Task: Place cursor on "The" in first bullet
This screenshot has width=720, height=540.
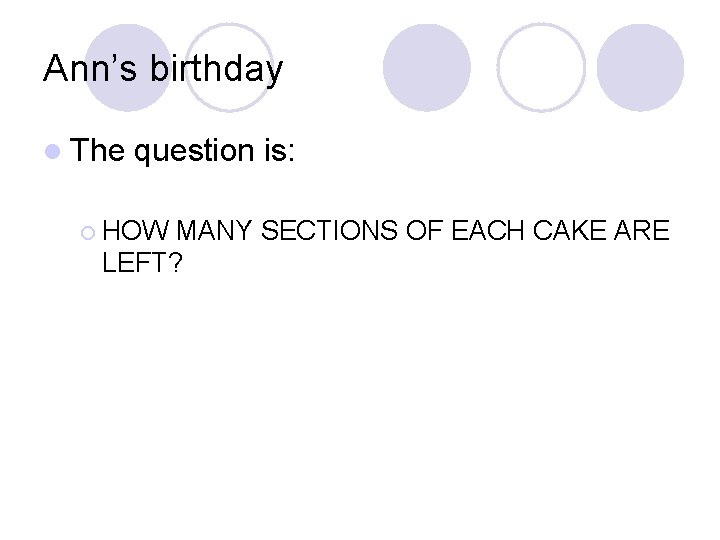Action: (x=97, y=149)
